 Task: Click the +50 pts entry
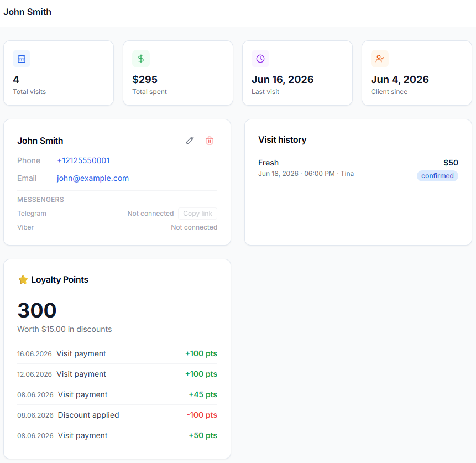pos(203,435)
